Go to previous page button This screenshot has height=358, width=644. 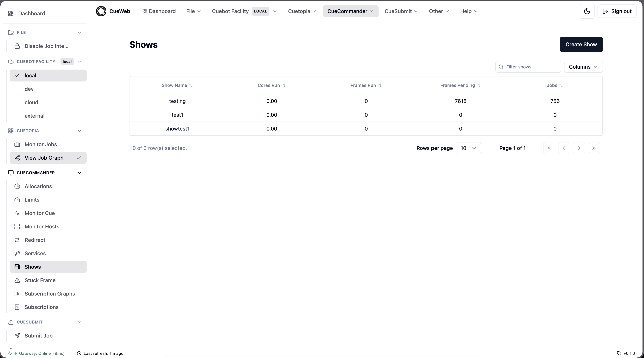tap(564, 148)
